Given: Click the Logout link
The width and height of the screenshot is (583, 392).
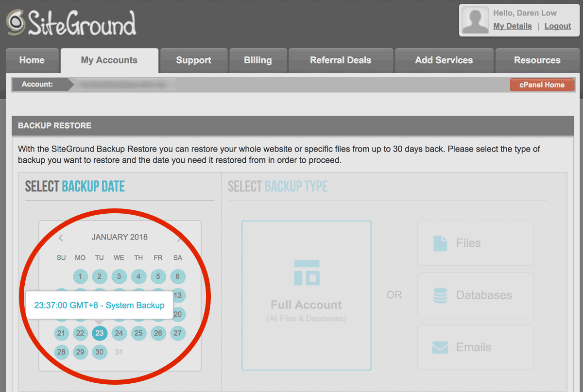Looking at the screenshot, I should click(x=558, y=26).
